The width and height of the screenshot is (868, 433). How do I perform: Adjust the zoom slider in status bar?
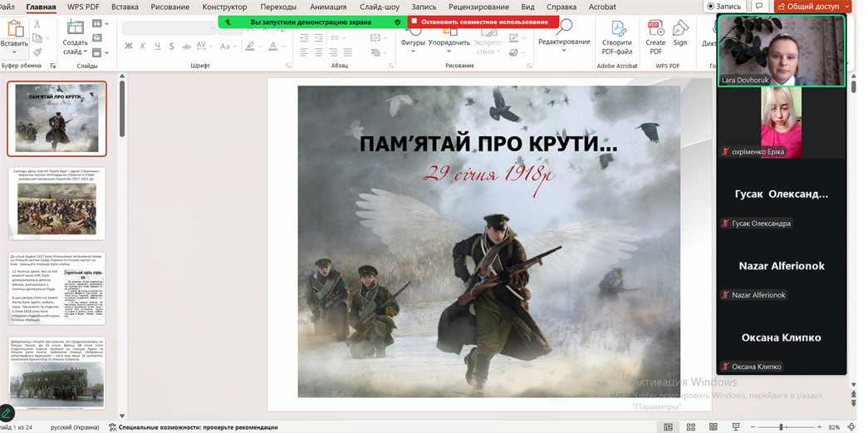(781, 427)
